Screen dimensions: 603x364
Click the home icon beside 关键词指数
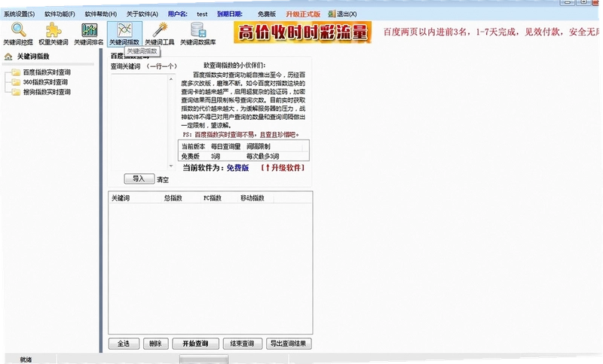coord(8,57)
